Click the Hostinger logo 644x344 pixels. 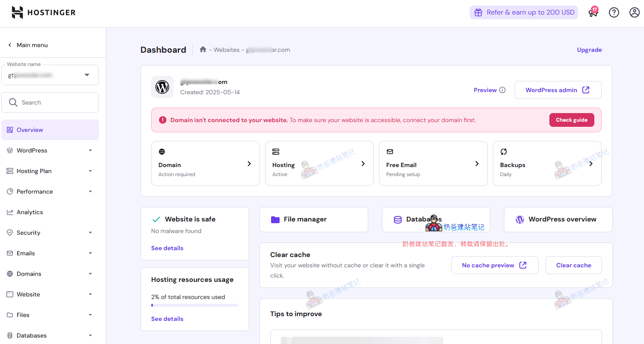43,12
